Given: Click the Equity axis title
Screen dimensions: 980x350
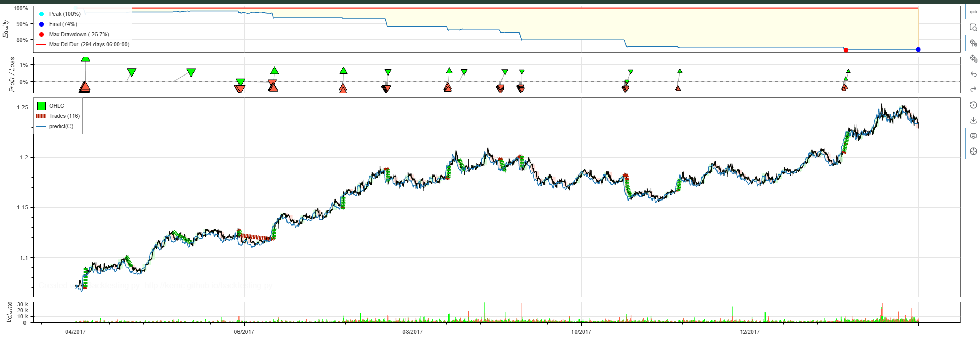Looking at the screenshot, I should 6,29.
